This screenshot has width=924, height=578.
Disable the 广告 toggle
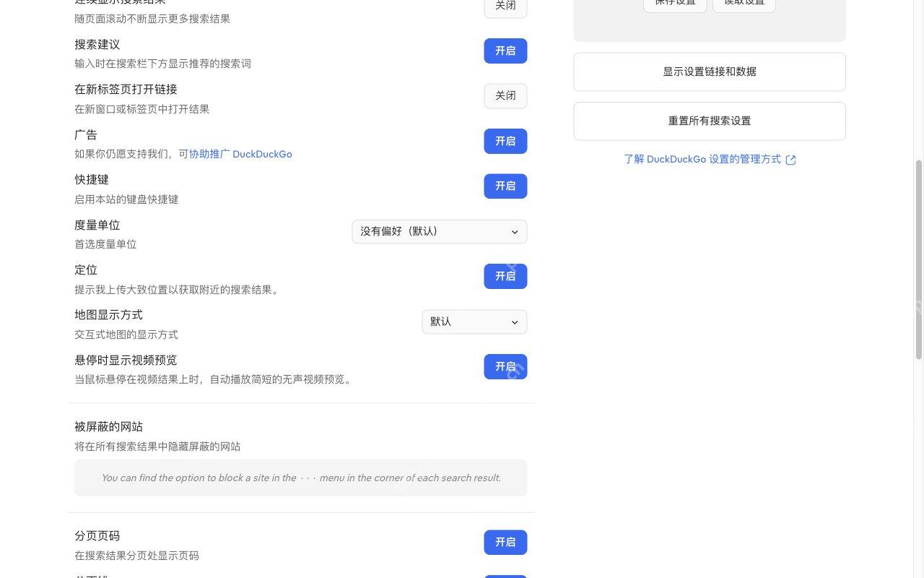(x=505, y=141)
